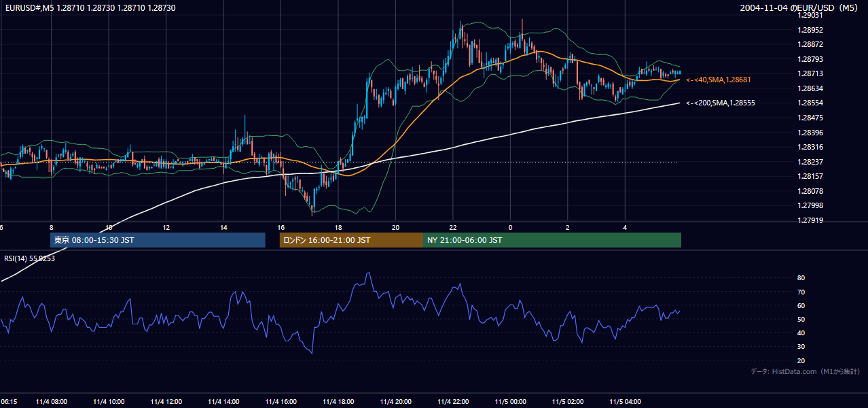The width and height of the screenshot is (868, 408).
Task: Click the 11/4 08:00 time axis label
Action: coord(52,402)
